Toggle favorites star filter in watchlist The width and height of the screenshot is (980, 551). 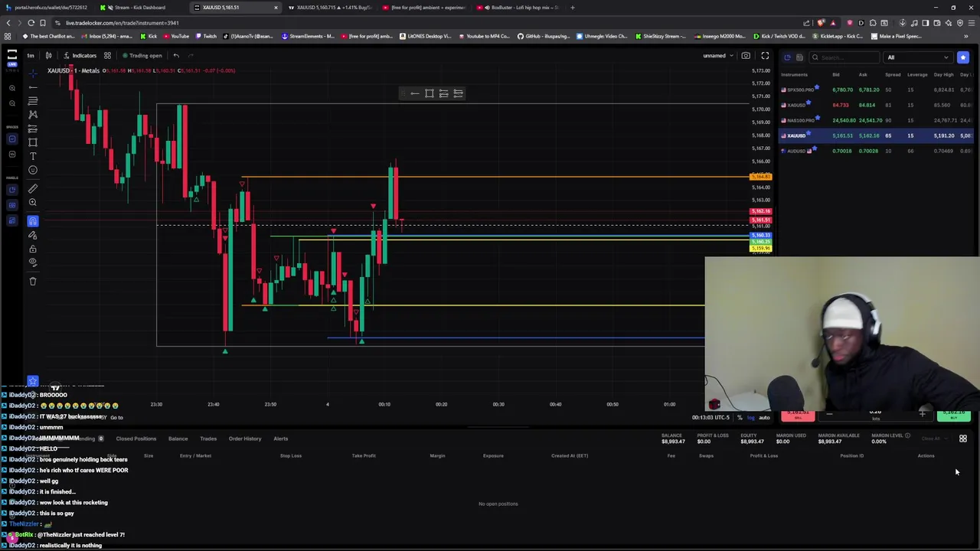coord(963,57)
